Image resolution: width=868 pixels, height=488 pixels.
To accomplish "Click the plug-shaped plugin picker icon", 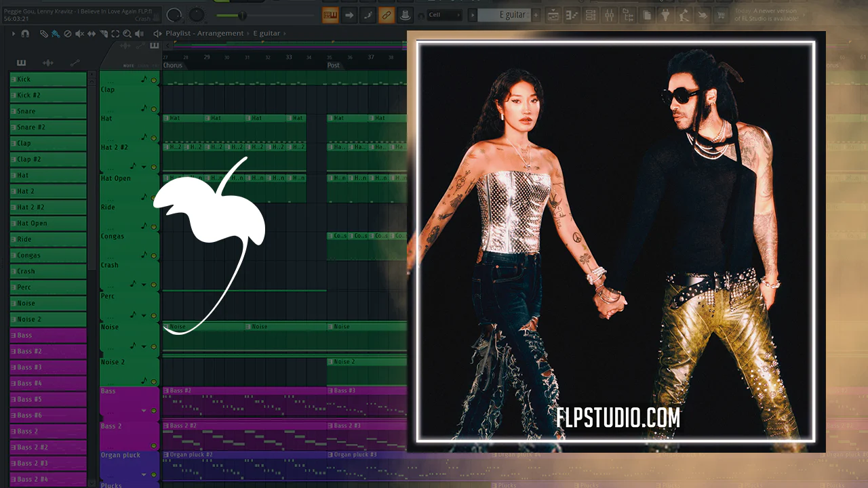I will 665,15.
